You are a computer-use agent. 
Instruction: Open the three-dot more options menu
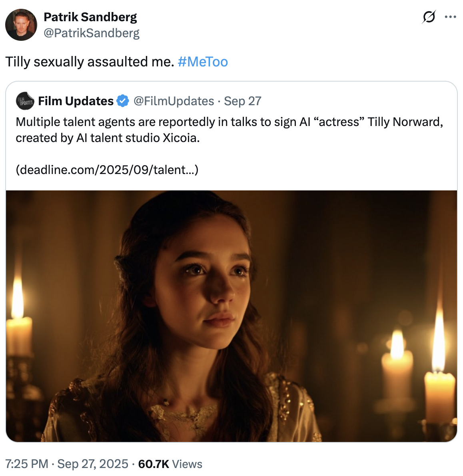[x=452, y=17]
